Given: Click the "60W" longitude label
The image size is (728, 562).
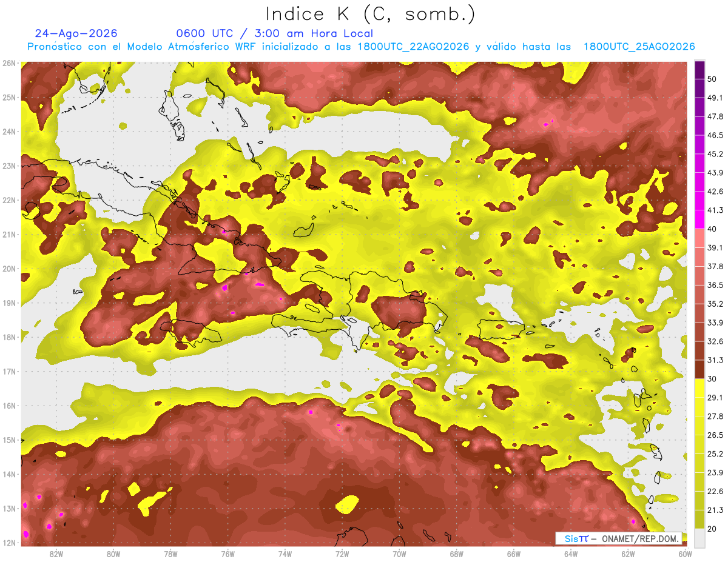Looking at the screenshot, I should click(x=686, y=554).
